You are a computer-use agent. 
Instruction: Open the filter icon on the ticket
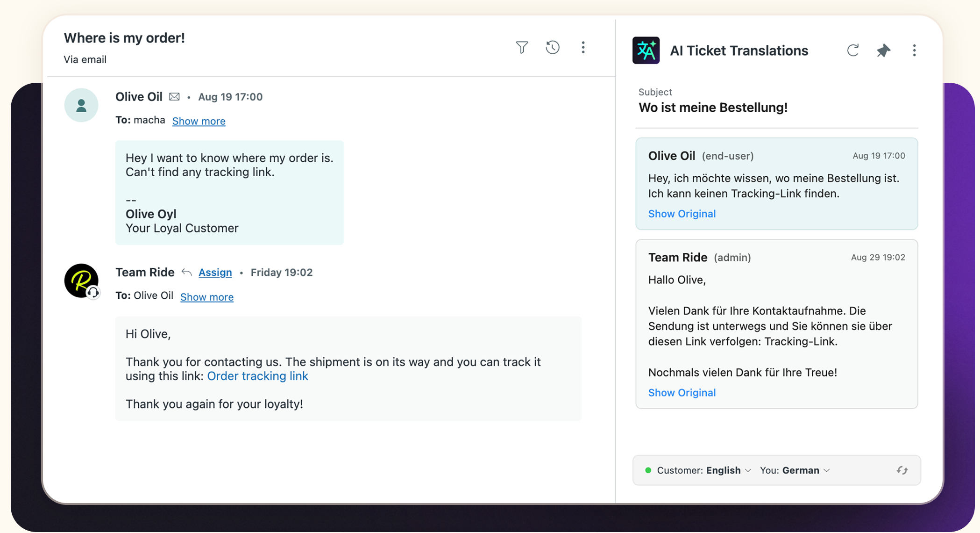[x=522, y=47]
